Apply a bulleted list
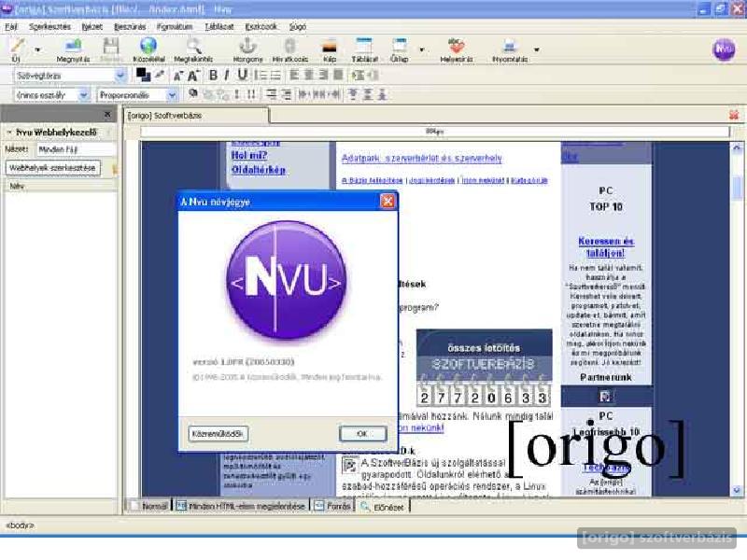Viewport: 747px width, 560px height. click(x=275, y=76)
